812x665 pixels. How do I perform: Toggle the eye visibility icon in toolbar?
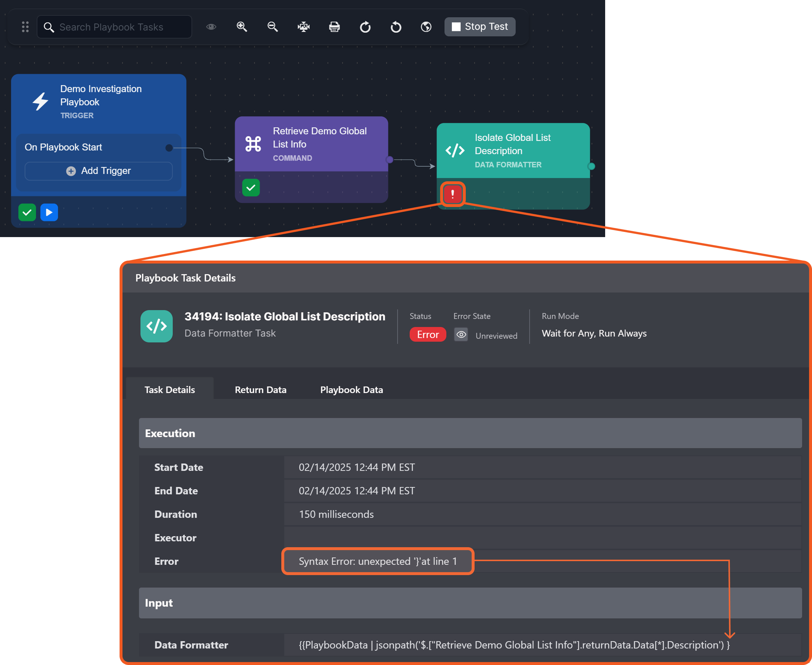pyautogui.click(x=211, y=26)
